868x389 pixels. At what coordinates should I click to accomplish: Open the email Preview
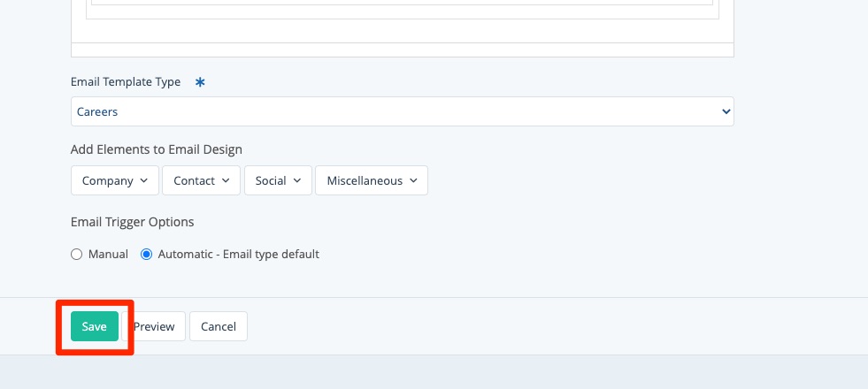point(154,326)
